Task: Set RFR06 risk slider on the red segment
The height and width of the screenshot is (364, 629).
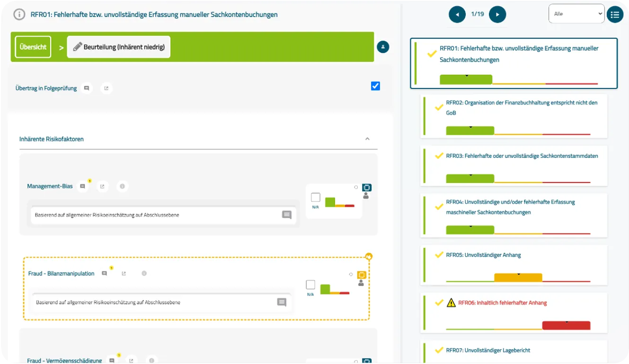Action: [566, 326]
